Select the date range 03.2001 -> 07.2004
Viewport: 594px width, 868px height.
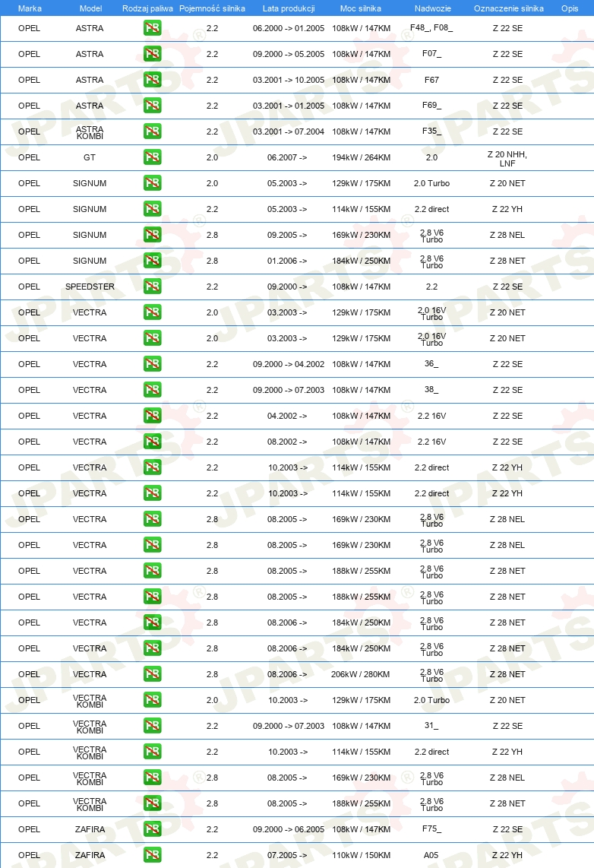click(289, 131)
